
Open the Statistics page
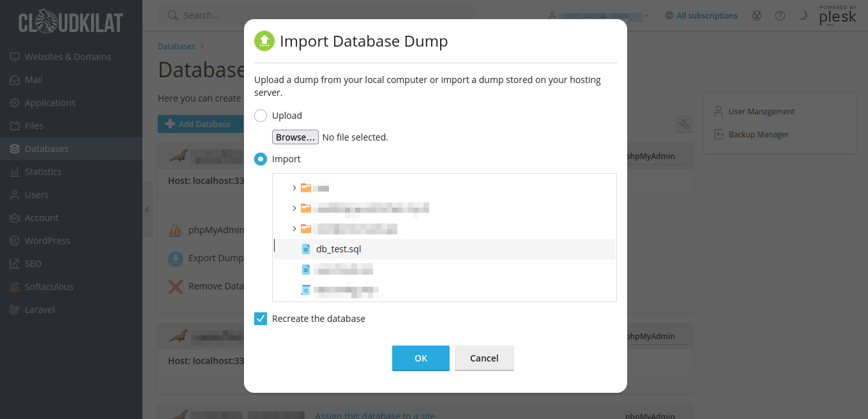click(x=43, y=172)
